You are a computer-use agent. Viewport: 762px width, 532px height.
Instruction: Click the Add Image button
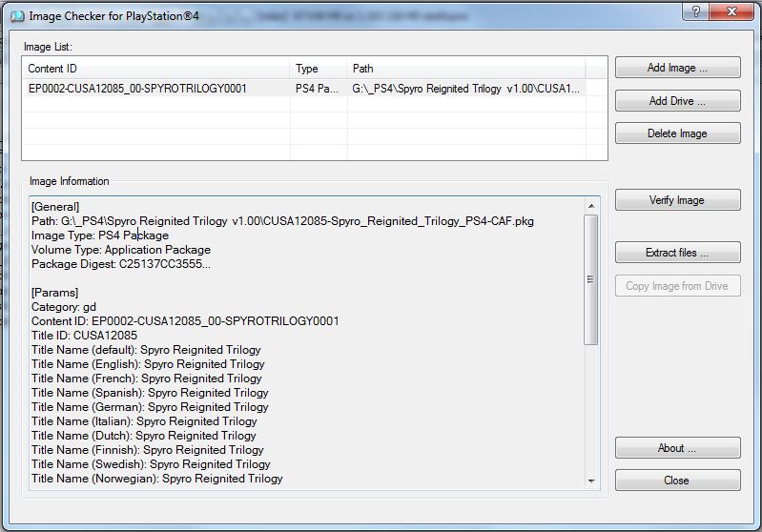coord(677,68)
